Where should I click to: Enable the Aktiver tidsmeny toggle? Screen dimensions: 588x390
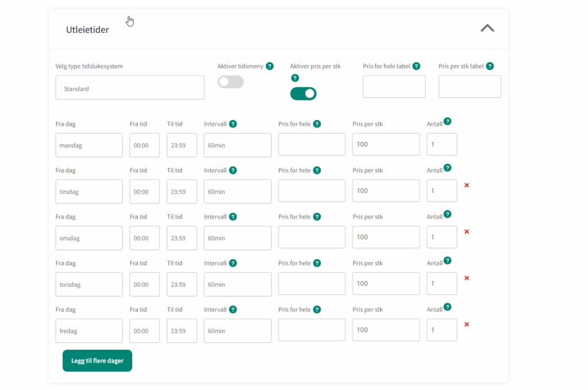pos(231,82)
